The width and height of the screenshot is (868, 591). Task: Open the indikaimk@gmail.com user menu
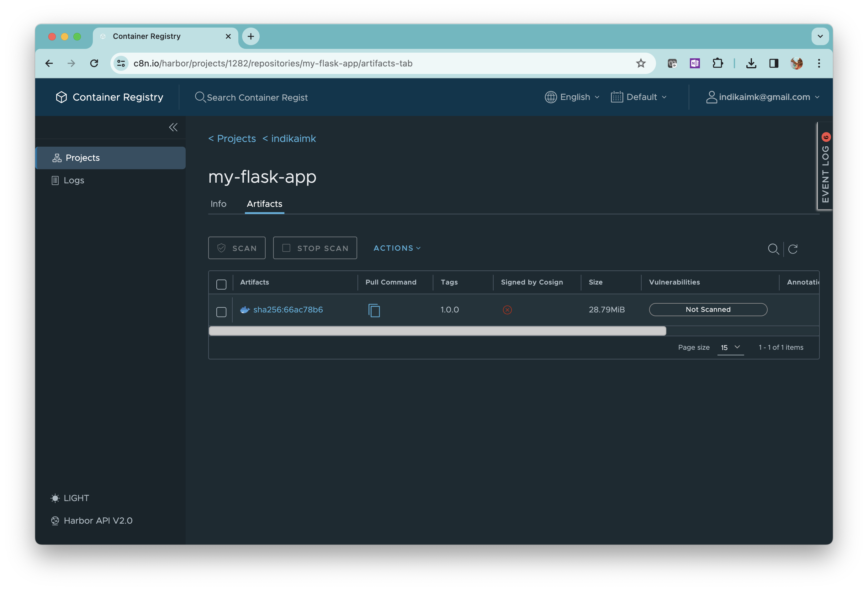pos(763,97)
